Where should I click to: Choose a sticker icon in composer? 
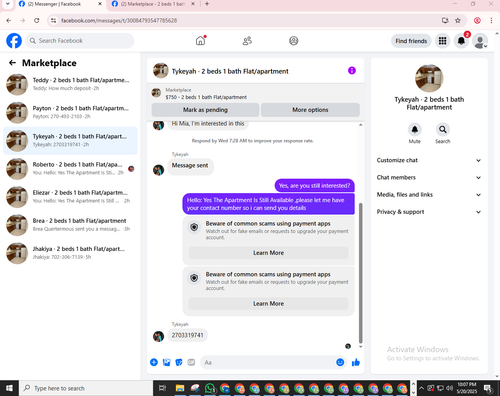[x=179, y=362]
